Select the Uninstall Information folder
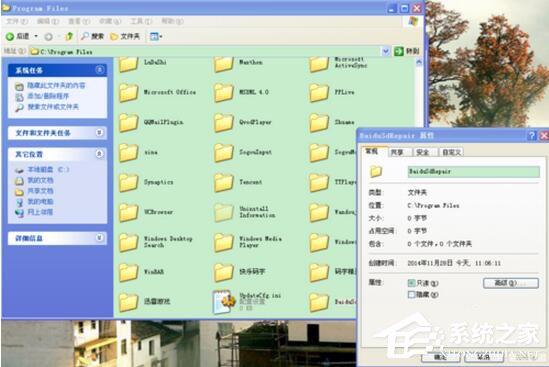The width and height of the screenshot is (549, 367). coord(245,212)
